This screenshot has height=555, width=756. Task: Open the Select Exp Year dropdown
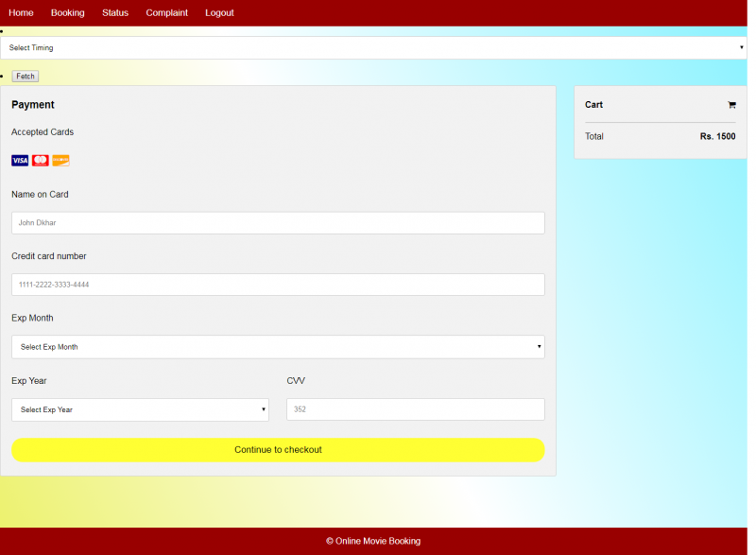140,409
